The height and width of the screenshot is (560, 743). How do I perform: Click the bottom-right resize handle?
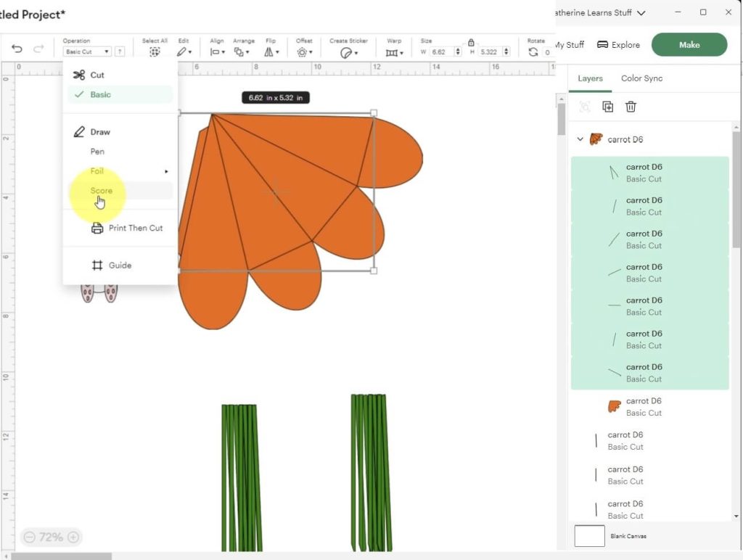(374, 271)
